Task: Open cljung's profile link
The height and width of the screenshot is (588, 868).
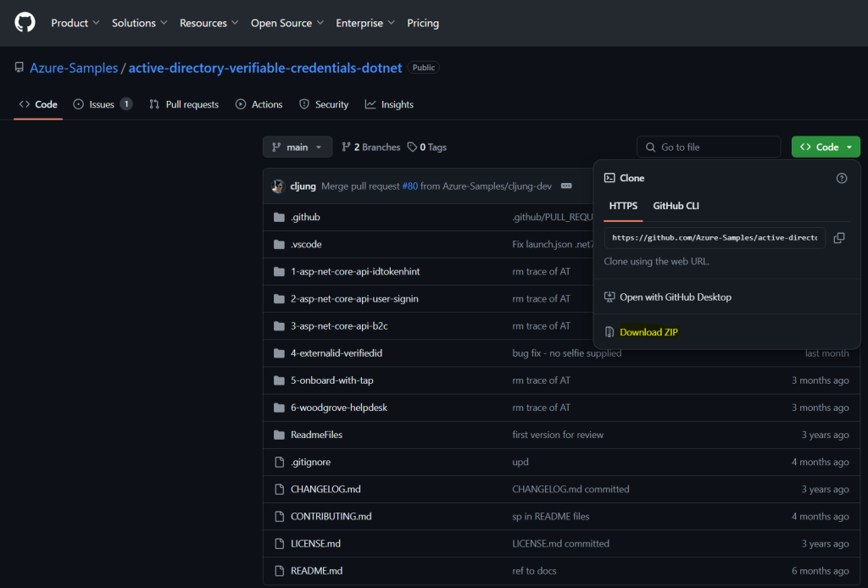Action: point(303,186)
